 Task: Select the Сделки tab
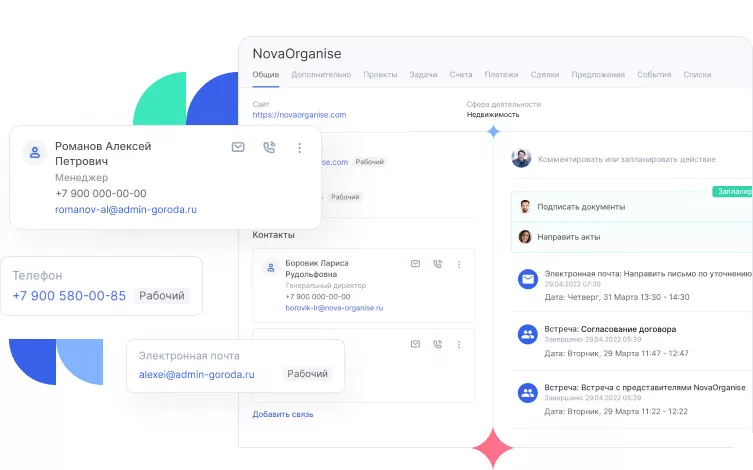pyautogui.click(x=545, y=75)
